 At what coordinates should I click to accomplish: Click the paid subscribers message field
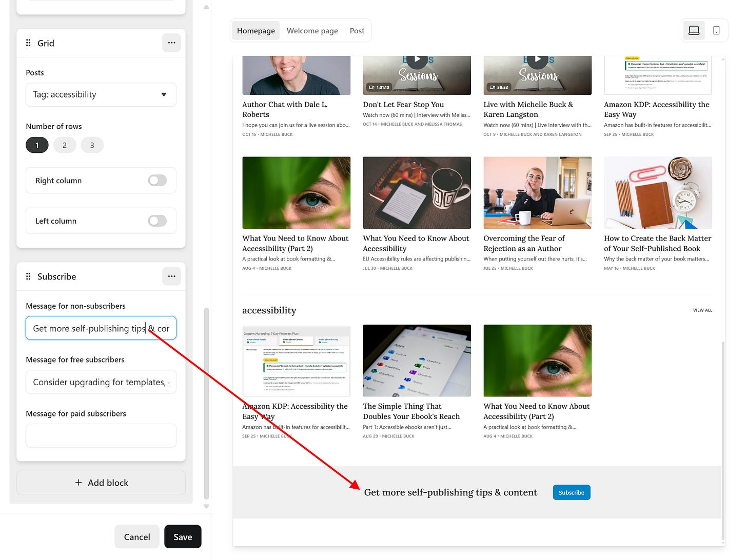point(101,435)
